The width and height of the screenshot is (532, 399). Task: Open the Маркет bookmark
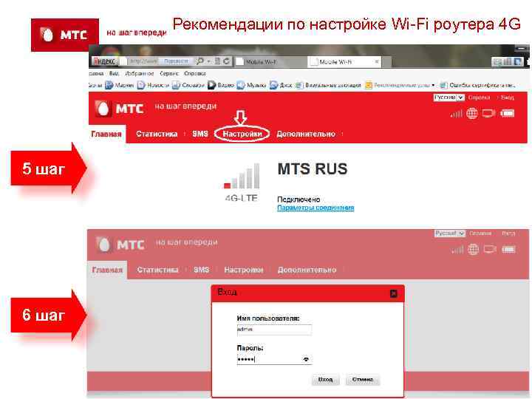[120, 85]
